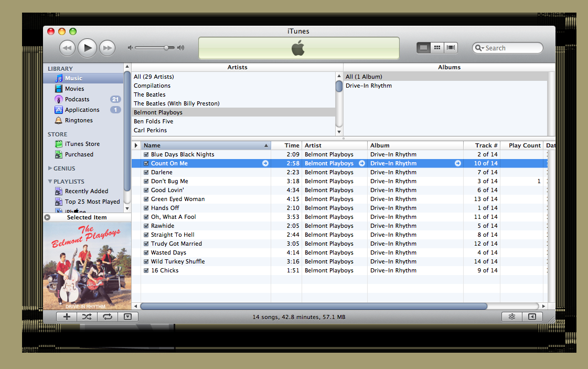Select Compilations in Artists list
Image resolution: width=588 pixels, height=369 pixels.
coord(233,86)
